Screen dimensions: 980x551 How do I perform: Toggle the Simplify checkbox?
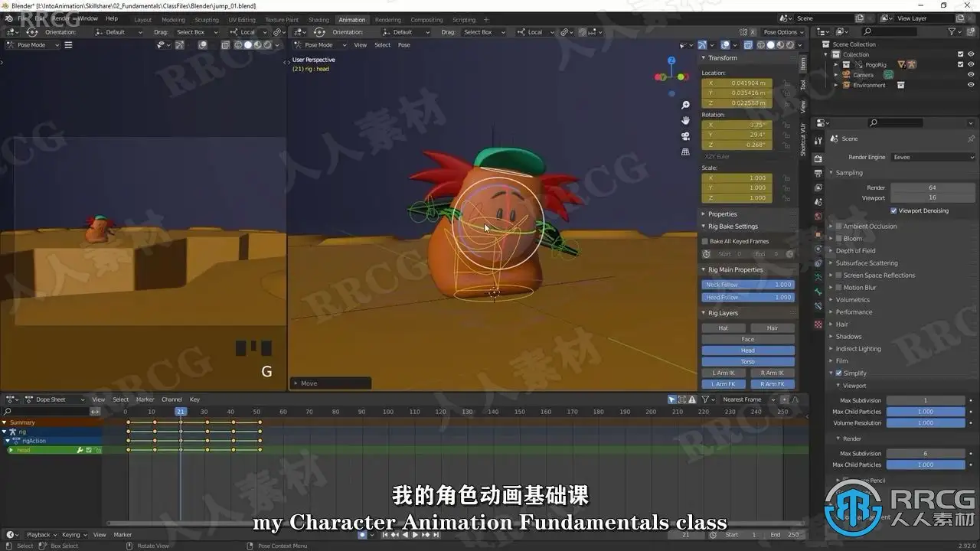click(x=838, y=373)
